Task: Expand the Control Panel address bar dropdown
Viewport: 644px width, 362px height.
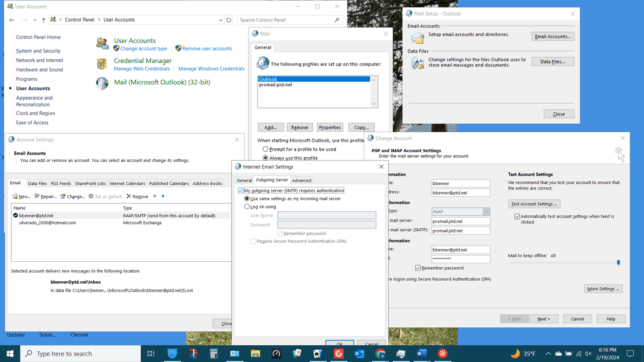Action: [221, 20]
